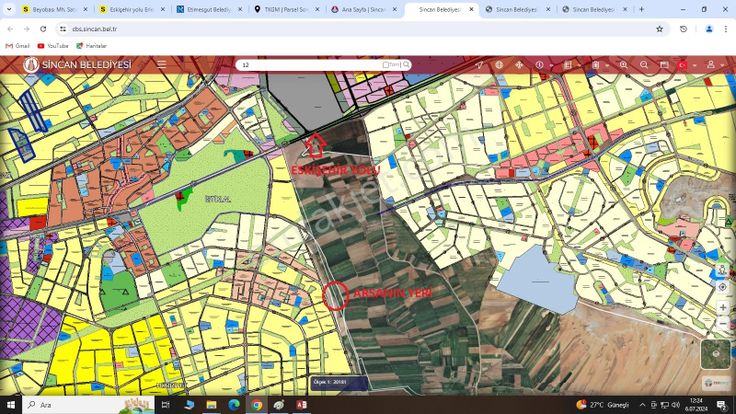This screenshot has width=736, height=414.
Task: Click the zoom in magnifier in toolbar
Action: coord(623,65)
